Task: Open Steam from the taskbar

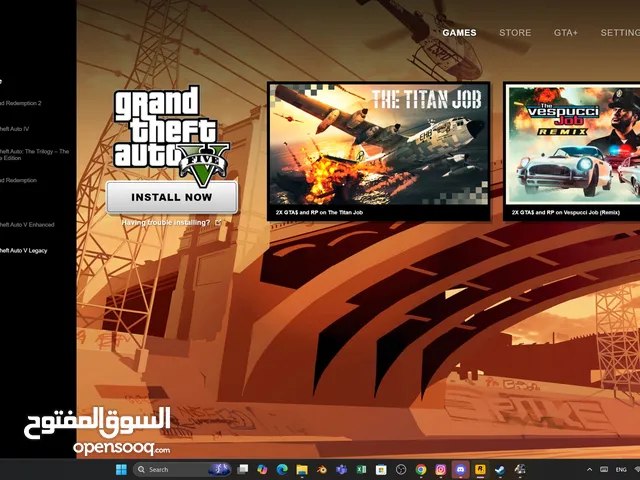Action: pyautogui.click(x=500, y=469)
